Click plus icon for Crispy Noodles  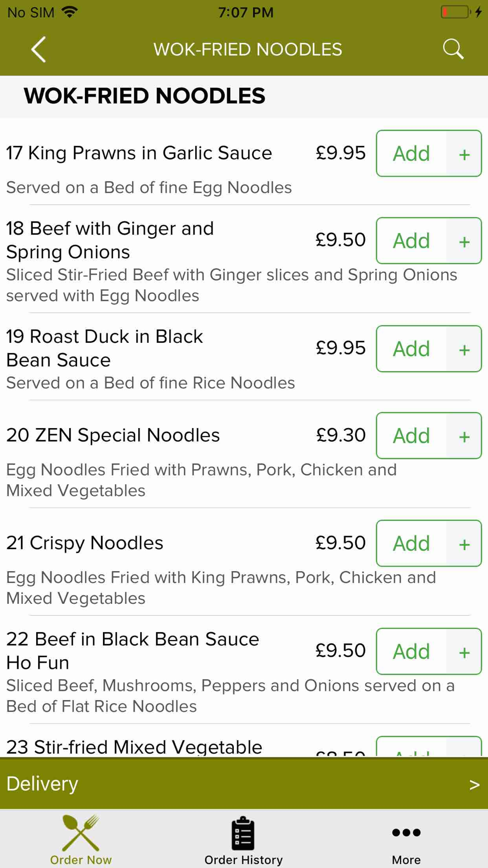coord(464,544)
